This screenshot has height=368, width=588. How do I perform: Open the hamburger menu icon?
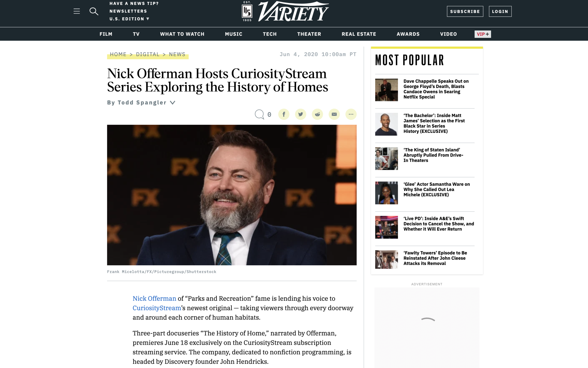click(x=77, y=11)
